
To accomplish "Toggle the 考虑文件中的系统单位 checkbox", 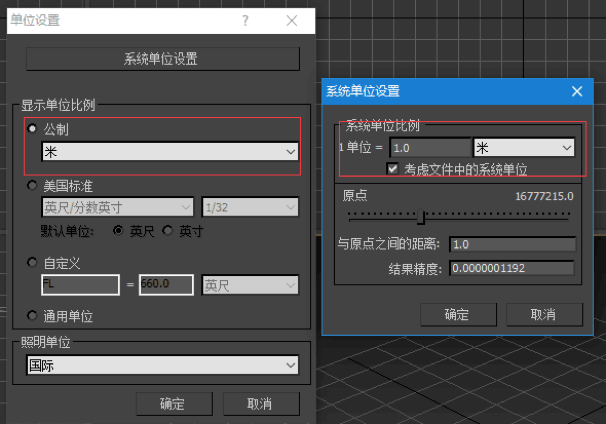I will (x=393, y=169).
